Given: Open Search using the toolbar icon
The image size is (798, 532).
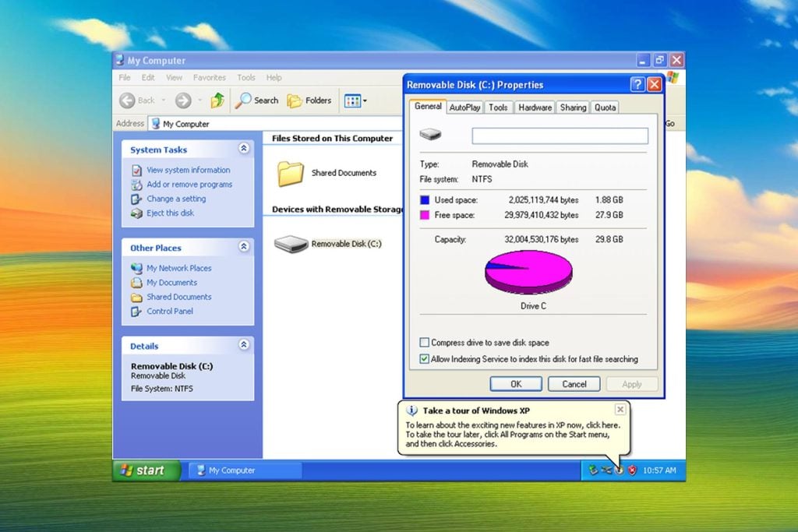Looking at the screenshot, I should [257, 100].
